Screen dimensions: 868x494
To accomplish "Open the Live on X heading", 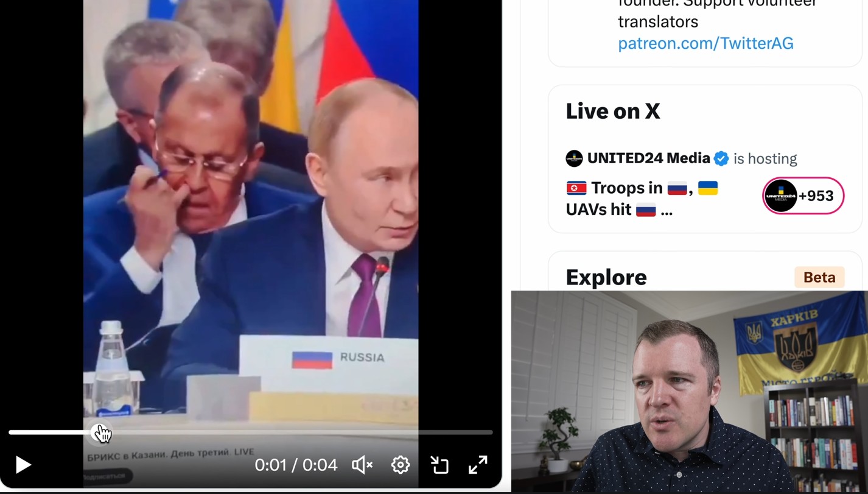I will point(613,111).
